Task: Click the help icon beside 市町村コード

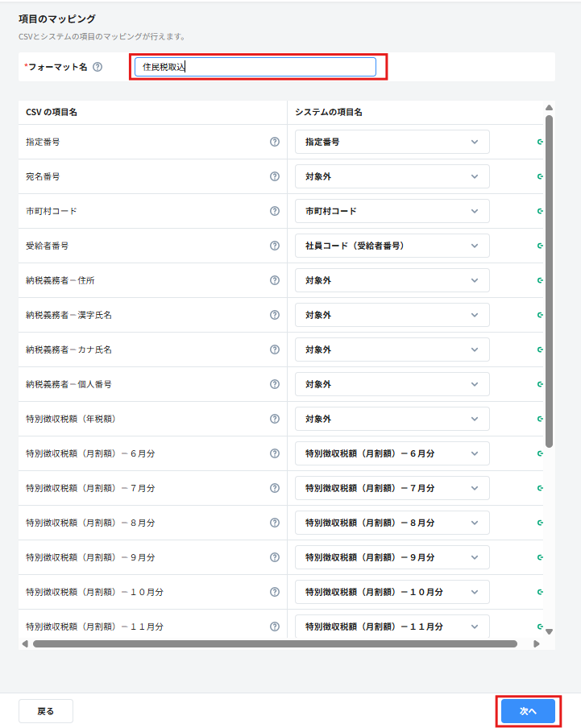Action: pos(275,211)
